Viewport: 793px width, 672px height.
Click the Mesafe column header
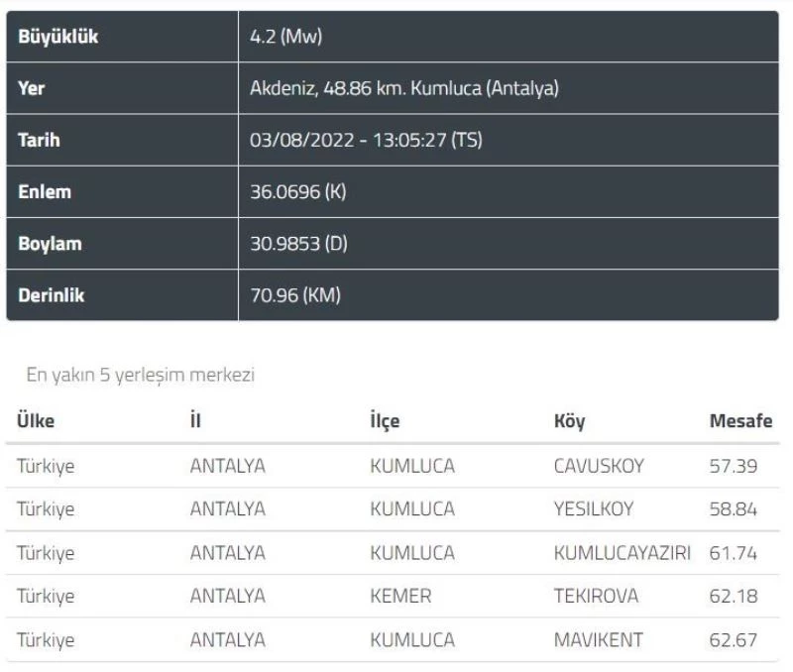[740, 421]
